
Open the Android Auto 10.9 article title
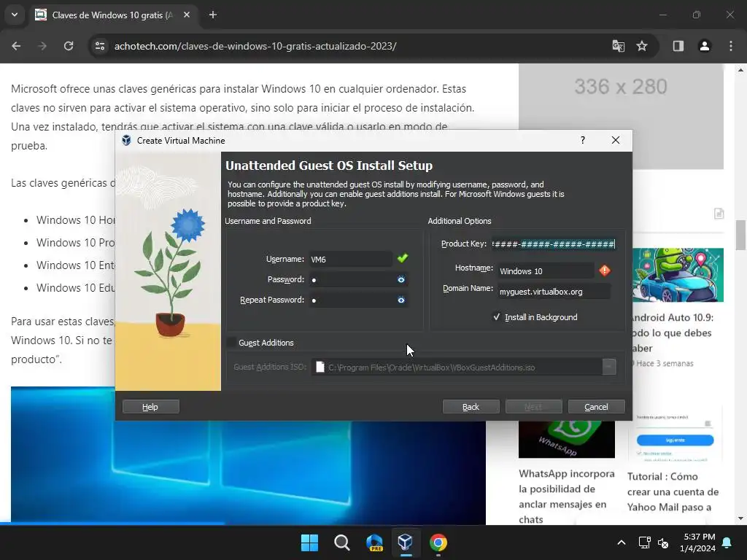click(x=673, y=332)
